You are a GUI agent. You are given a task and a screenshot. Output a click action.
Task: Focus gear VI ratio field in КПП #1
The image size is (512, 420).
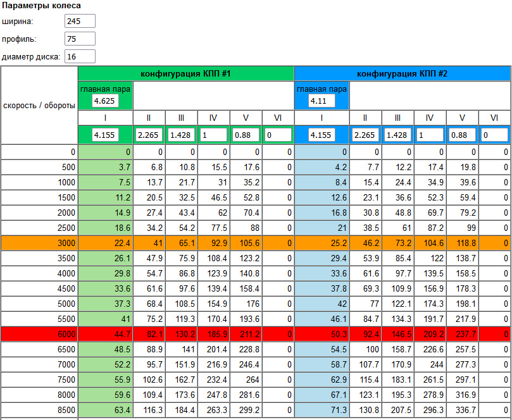click(278, 135)
